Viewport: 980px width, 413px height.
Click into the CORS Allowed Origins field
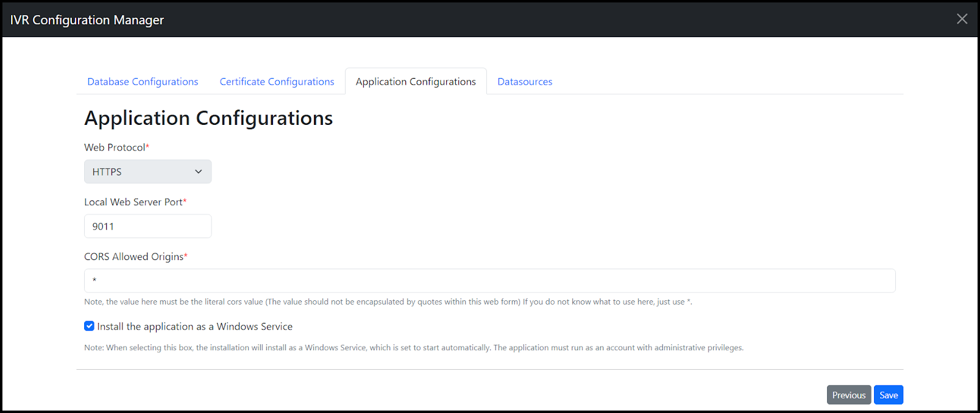(489, 281)
